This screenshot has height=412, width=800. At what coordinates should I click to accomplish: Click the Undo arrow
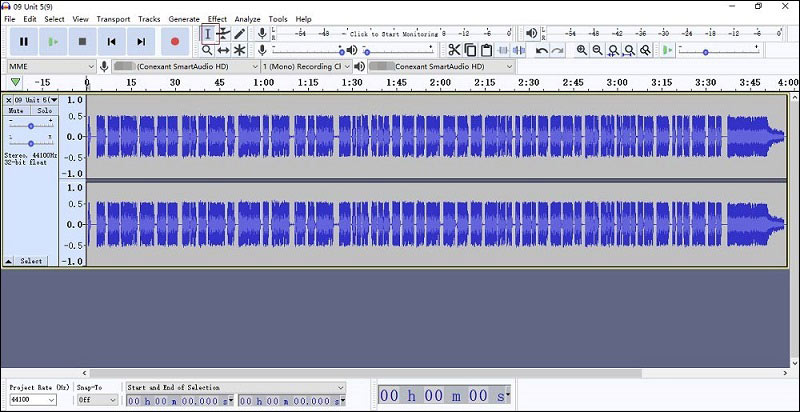point(542,50)
